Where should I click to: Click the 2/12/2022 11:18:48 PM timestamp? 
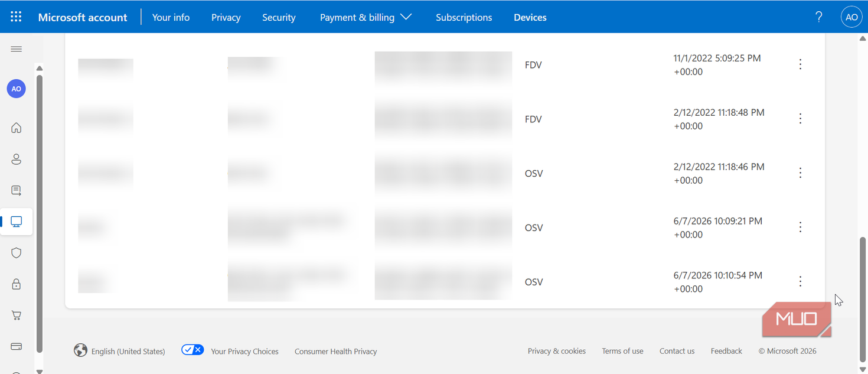point(719,119)
